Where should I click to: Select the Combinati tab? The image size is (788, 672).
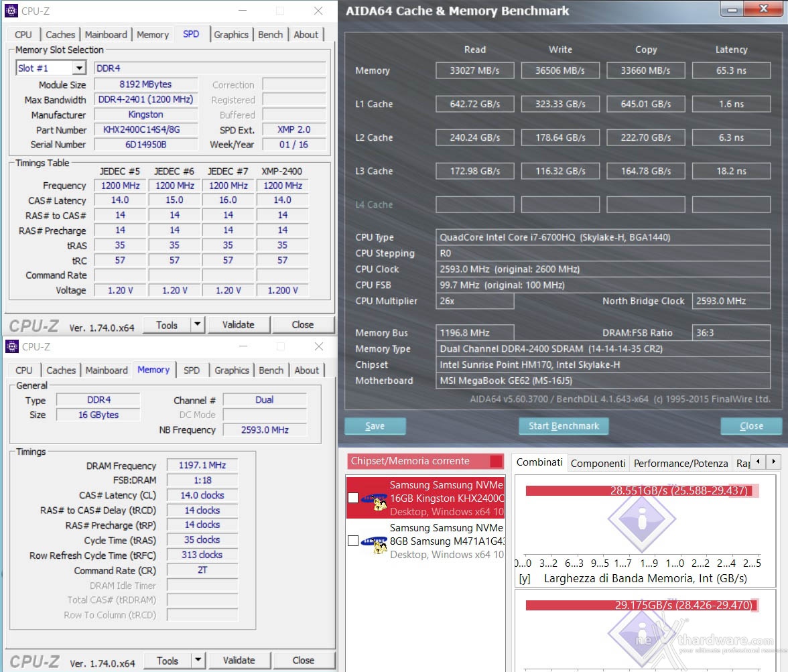[539, 462]
